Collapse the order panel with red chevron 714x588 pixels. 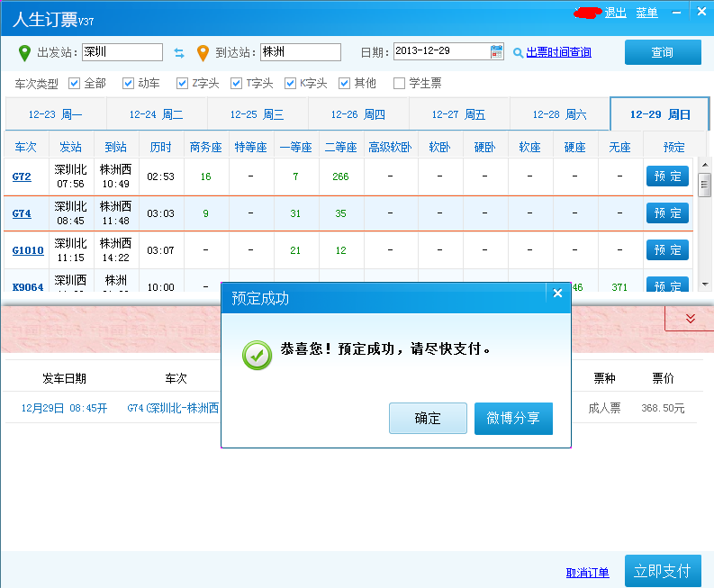(691, 319)
